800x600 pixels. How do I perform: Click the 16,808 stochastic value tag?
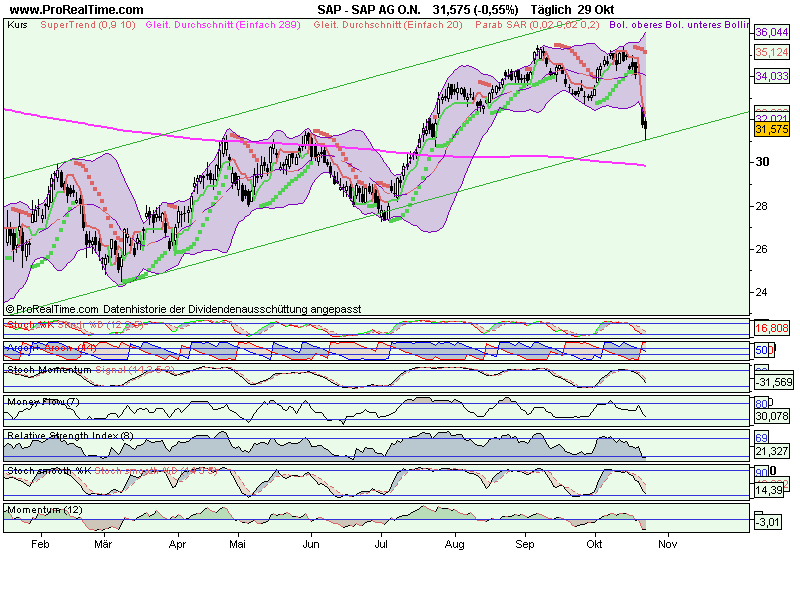pyautogui.click(x=771, y=328)
